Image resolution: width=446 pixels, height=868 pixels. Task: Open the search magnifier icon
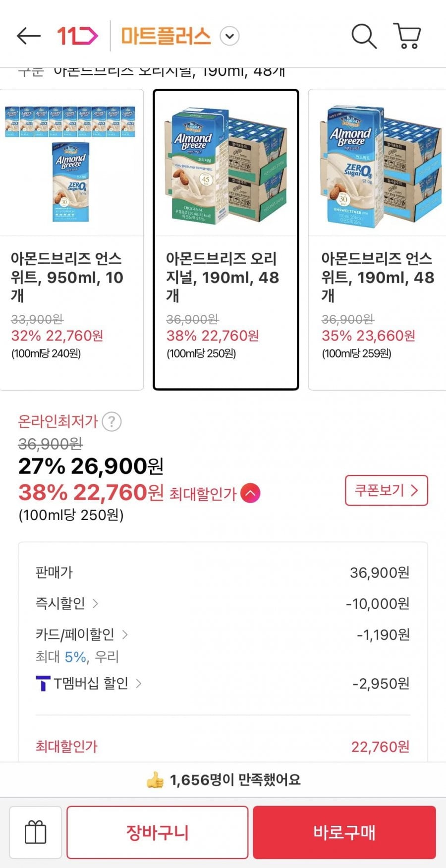(x=364, y=36)
